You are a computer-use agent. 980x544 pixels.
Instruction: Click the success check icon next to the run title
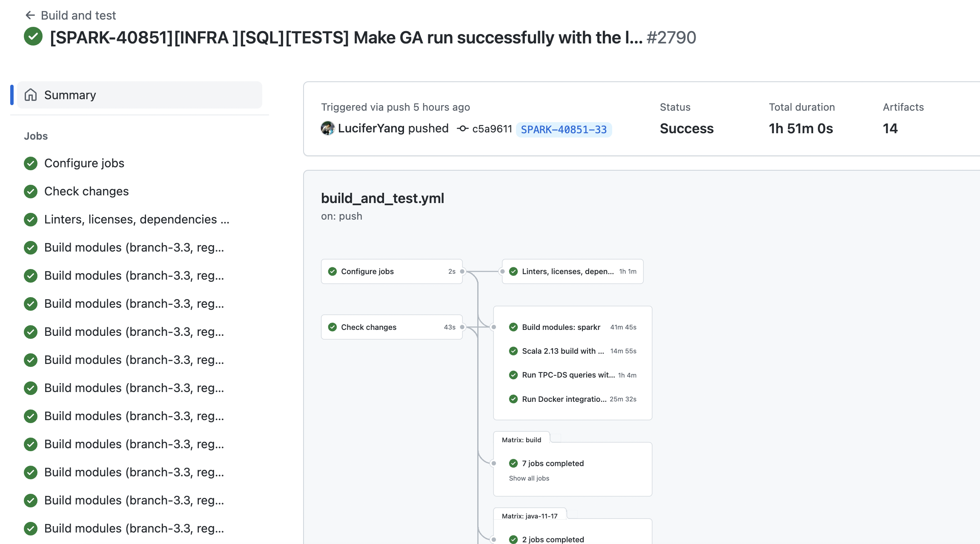click(x=33, y=37)
